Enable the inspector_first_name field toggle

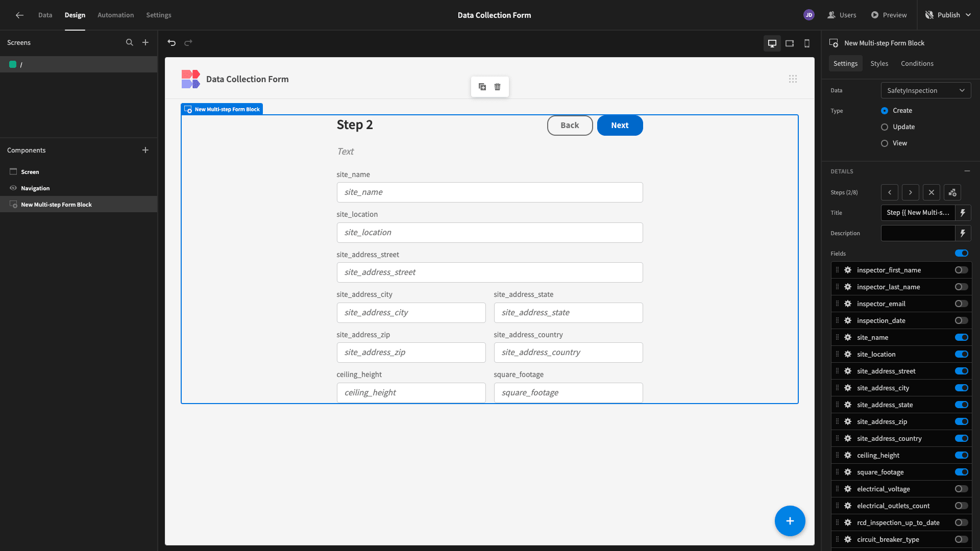click(x=962, y=270)
